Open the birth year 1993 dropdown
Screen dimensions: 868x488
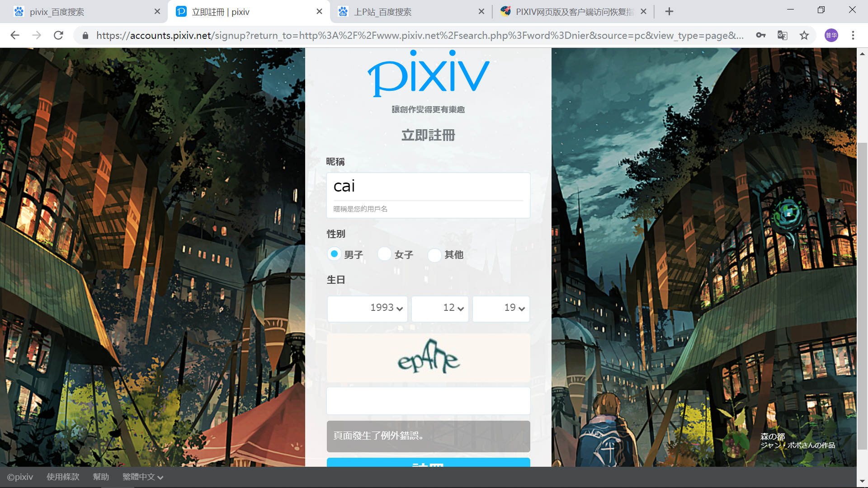click(367, 309)
